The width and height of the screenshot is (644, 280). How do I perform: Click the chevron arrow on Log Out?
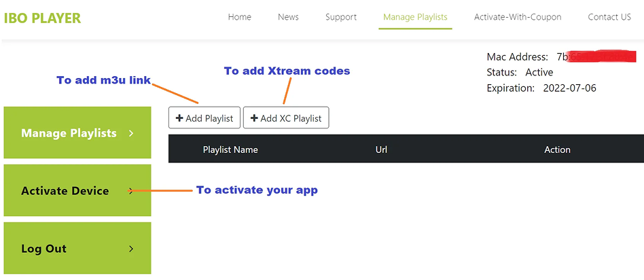(131, 249)
